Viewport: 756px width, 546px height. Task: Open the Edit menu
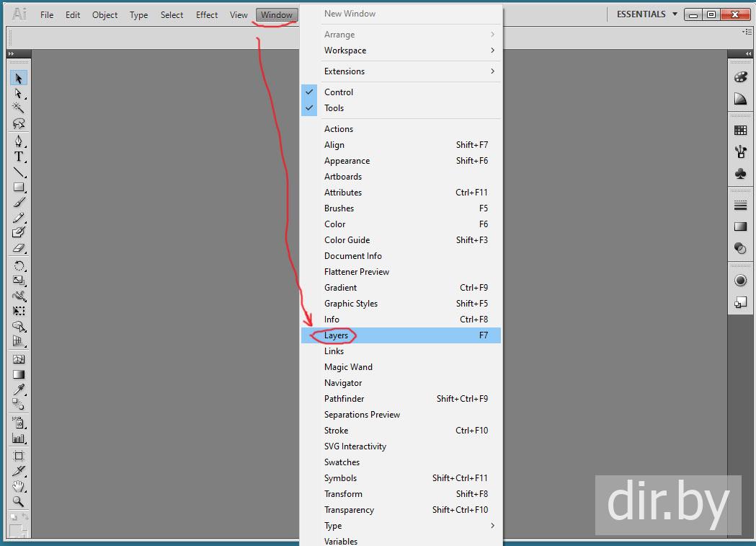pos(73,15)
